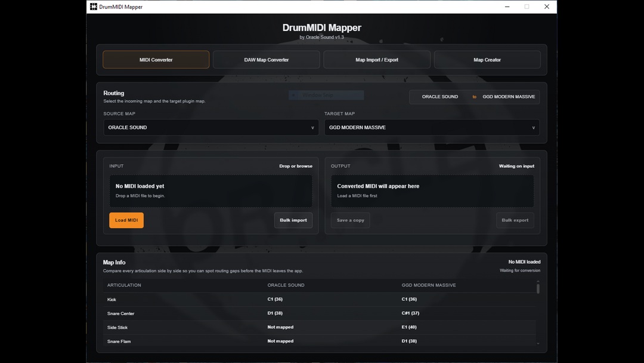
Task: Click 'Not mapped' cell in Snare Flam row
Action: click(x=280, y=342)
